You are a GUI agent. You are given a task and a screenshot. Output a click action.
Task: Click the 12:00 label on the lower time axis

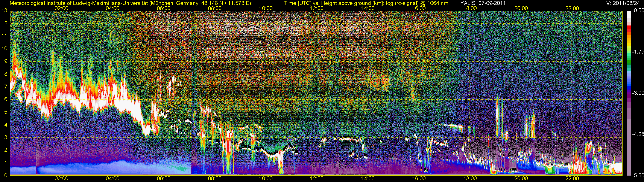click(317, 179)
